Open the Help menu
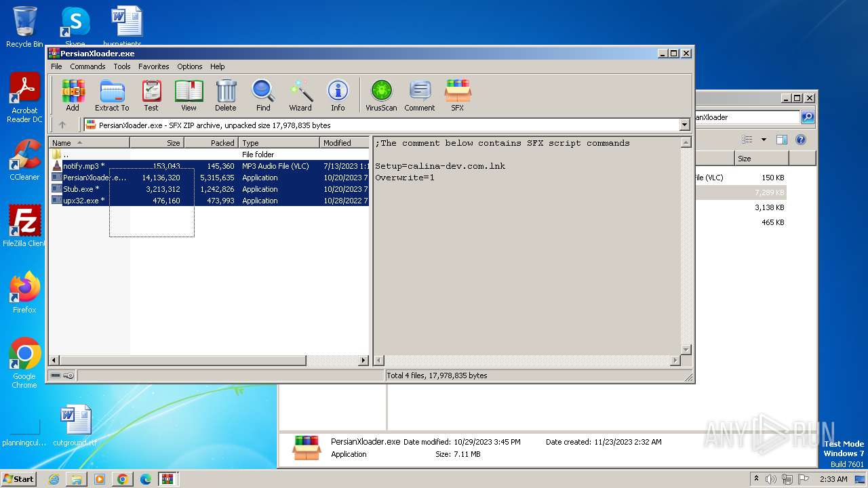 [217, 66]
